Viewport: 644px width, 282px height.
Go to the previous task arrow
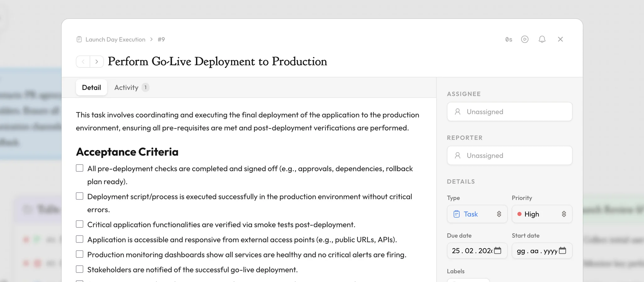(83, 62)
